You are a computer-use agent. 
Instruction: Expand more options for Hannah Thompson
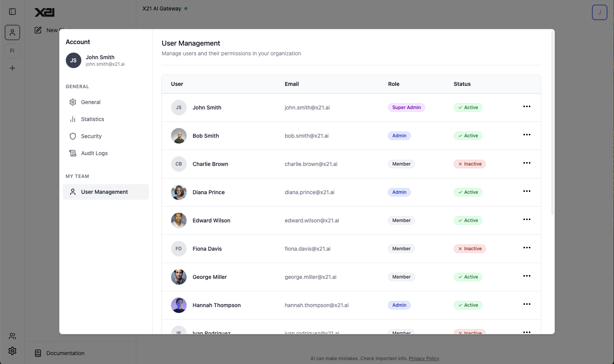tap(527, 304)
